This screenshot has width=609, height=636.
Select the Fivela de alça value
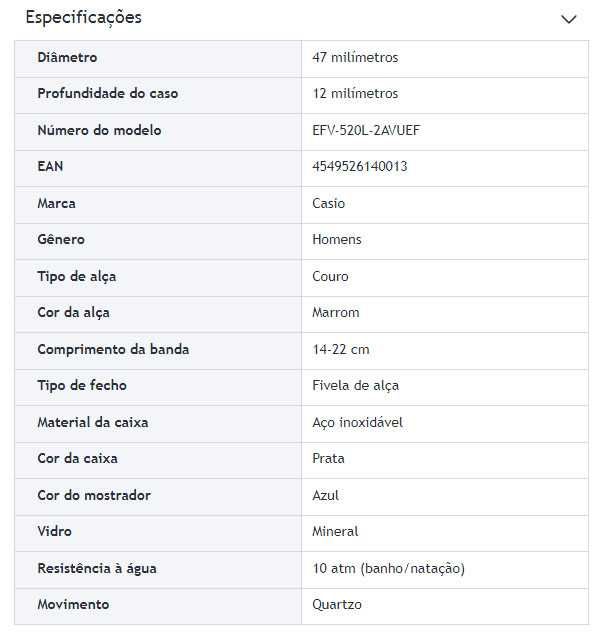pyautogui.click(x=355, y=386)
